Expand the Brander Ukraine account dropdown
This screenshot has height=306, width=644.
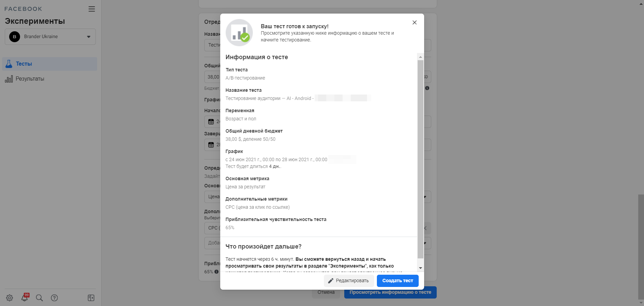(x=88, y=37)
